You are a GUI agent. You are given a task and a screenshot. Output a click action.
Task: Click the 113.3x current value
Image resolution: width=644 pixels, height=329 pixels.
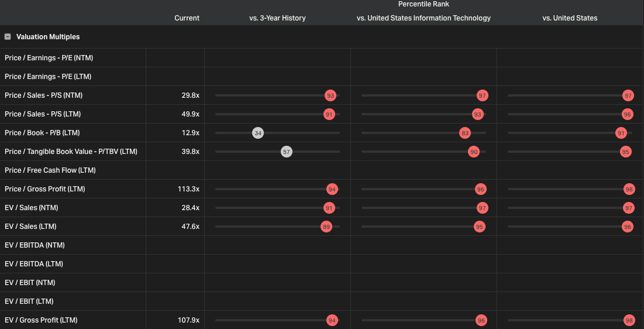[x=189, y=189]
